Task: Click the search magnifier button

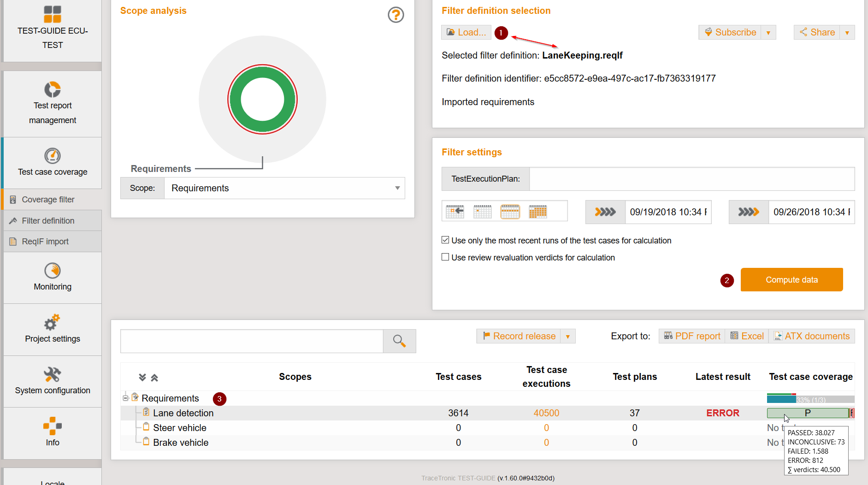Action: tap(399, 341)
